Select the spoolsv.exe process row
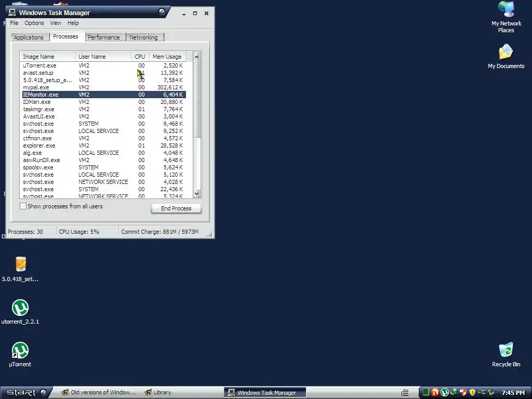Screen dimensions: 532x399 (104, 167)
